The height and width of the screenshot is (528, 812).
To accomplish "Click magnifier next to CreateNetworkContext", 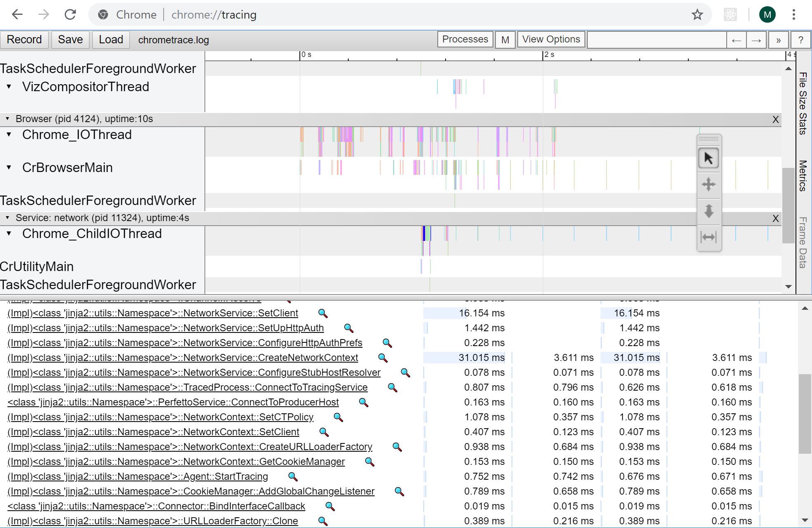I will [x=383, y=358].
